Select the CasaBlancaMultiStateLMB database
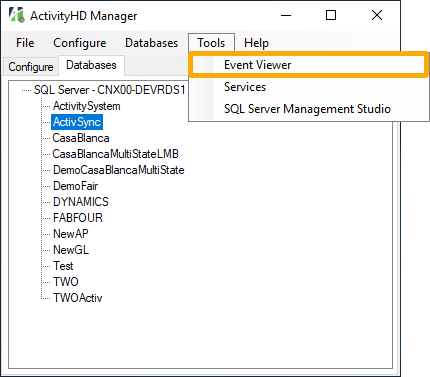This screenshot has width=430, height=377. (x=115, y=154)
